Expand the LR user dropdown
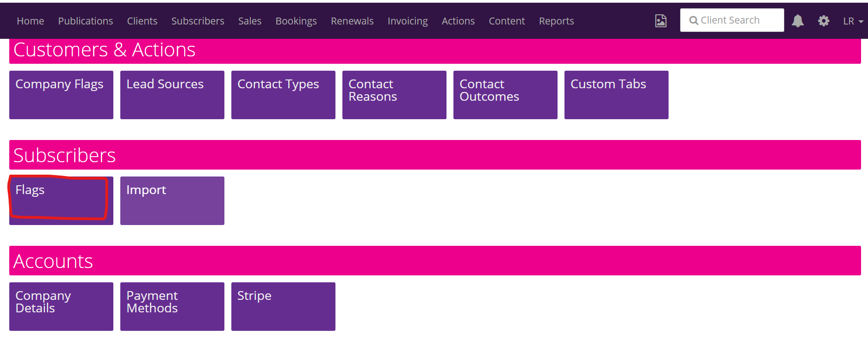The width and height of the screenshot is (868, 347). coord(853,21)
